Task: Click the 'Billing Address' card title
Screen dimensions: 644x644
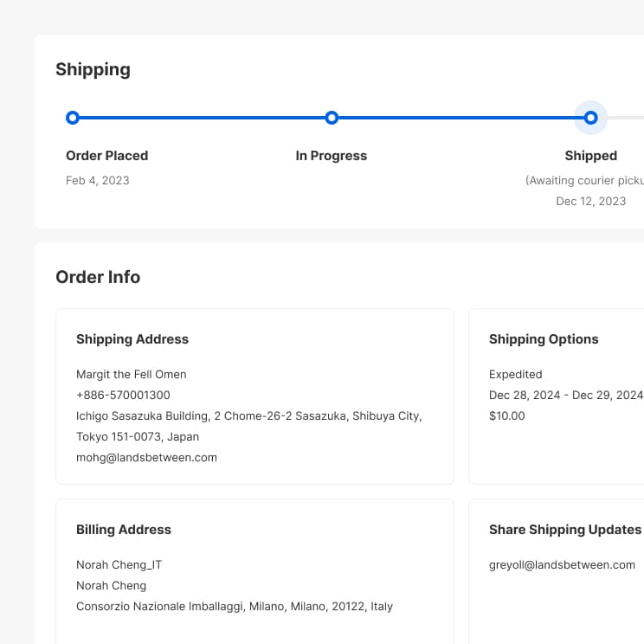Action: 124,530
